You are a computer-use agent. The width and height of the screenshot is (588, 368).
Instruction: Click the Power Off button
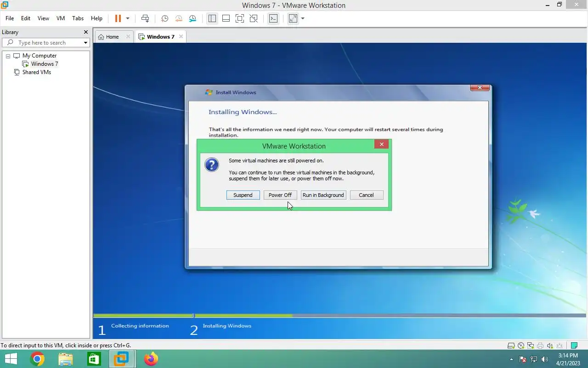(280, 195)
